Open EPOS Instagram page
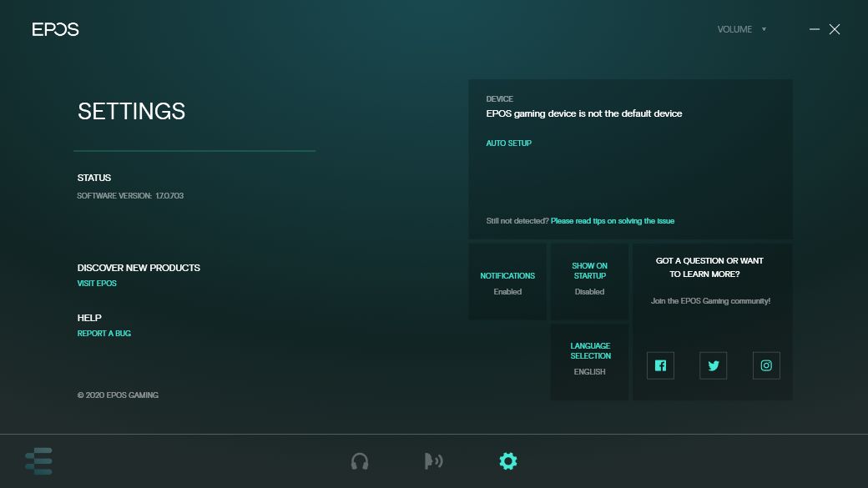Viewport: 868px width, 488px height. point(766,365)
